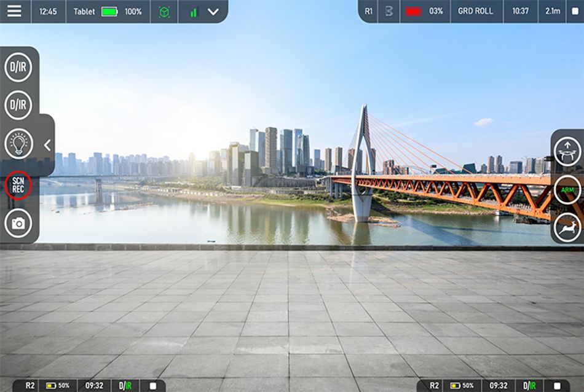
Task: Check the green signal strength bars
Action: [193, 13]
